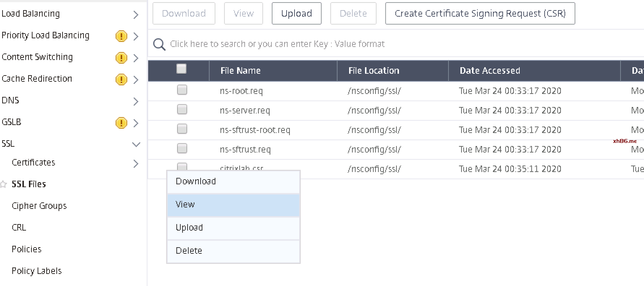
Task: Click the Upload toolbar button
Action: click(296, 13)
